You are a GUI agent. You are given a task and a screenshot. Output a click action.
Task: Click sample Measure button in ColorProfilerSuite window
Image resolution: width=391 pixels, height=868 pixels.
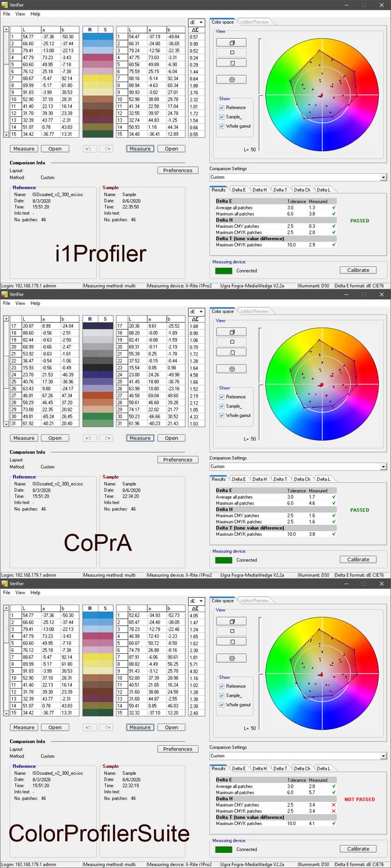click(x=140, y=727)
